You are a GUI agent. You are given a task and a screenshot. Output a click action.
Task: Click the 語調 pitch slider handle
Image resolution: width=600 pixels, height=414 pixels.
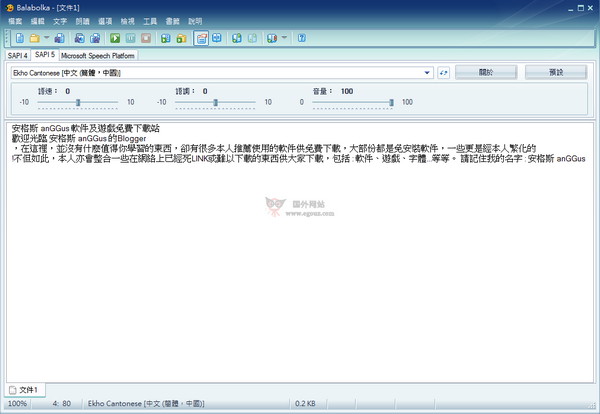pos(215,102)
